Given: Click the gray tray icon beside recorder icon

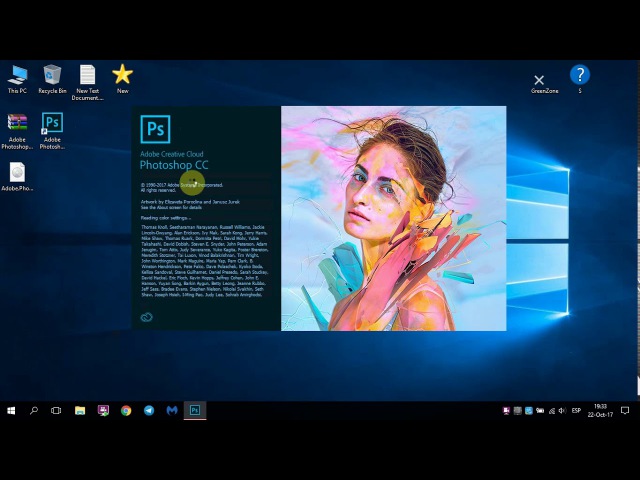Looking at the screenshot, I should (518, 411).
